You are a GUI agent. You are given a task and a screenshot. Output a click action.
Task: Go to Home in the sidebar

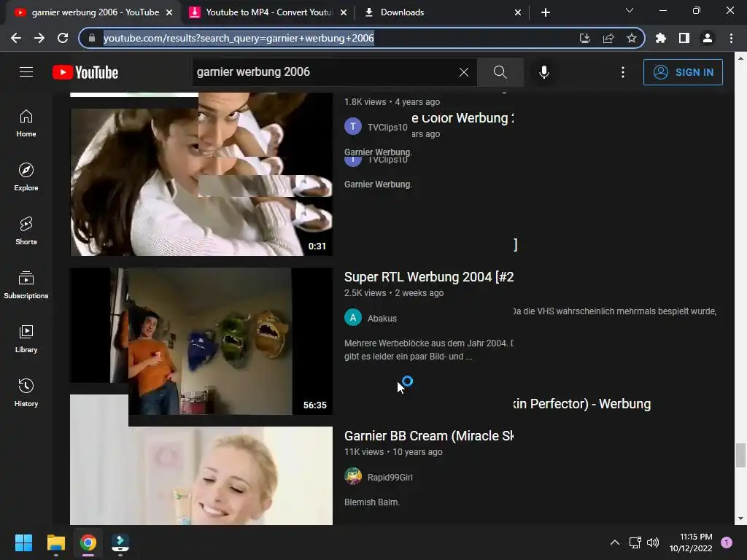point(26,123)
